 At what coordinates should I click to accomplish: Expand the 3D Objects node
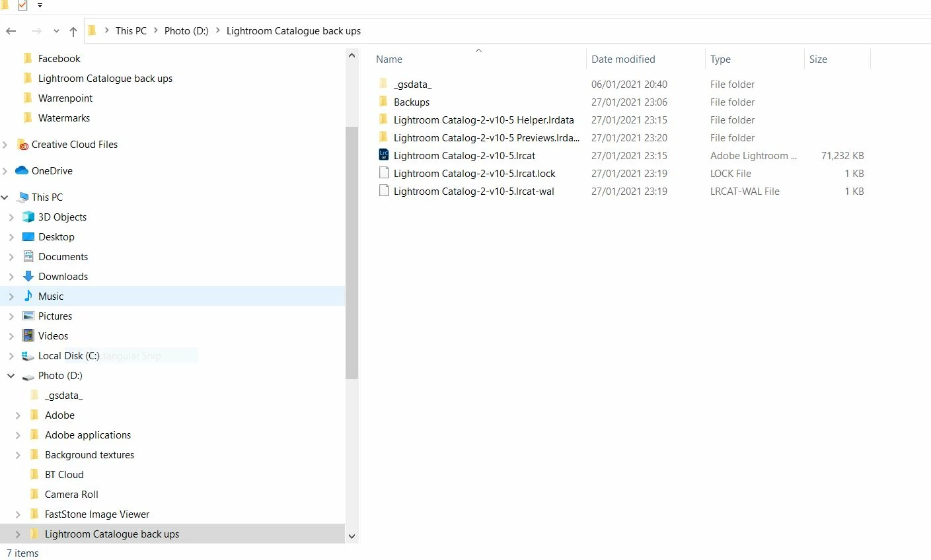click(11, 217)
